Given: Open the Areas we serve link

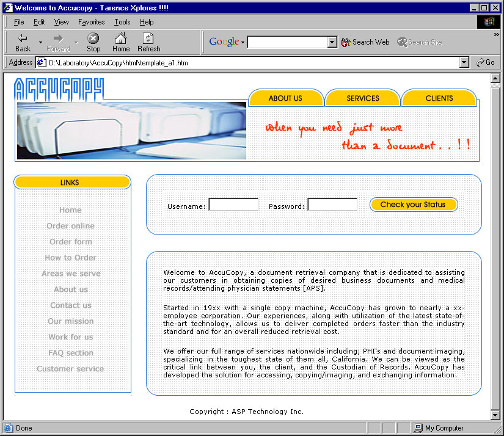Looking at the screenshot, I should (x=71, y=274).
